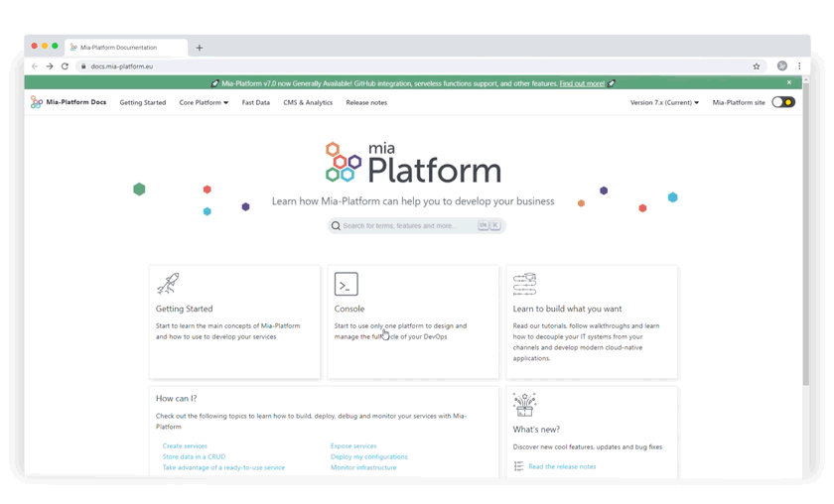Click the page vertical scrollbar

[806, 234]
